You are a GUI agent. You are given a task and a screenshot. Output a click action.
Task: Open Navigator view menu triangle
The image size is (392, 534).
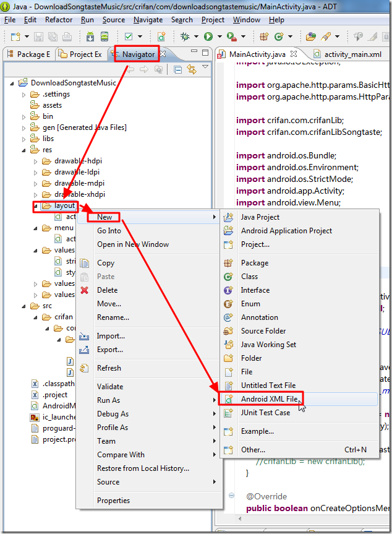[205, 67]
